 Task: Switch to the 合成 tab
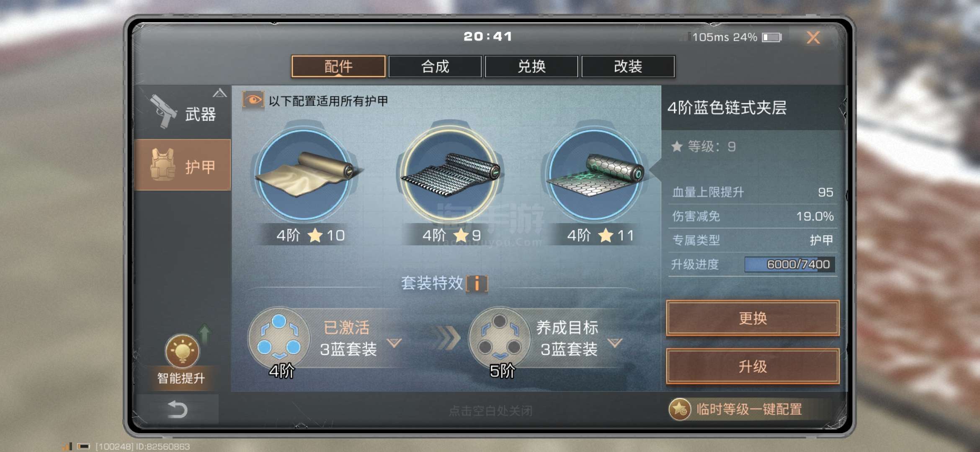435,67
